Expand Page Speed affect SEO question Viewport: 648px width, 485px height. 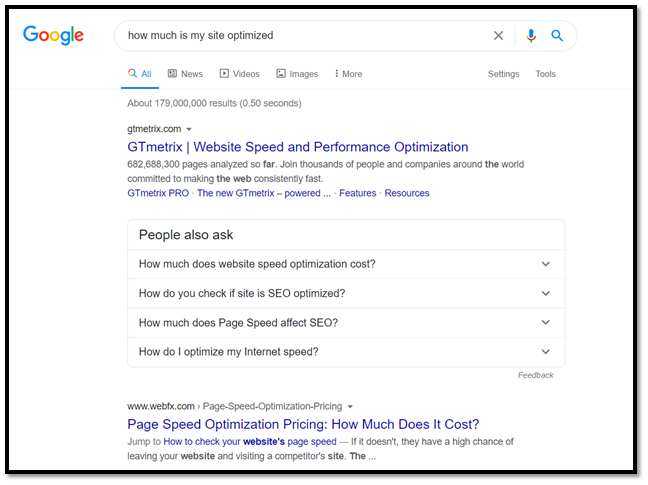point(346,323)
